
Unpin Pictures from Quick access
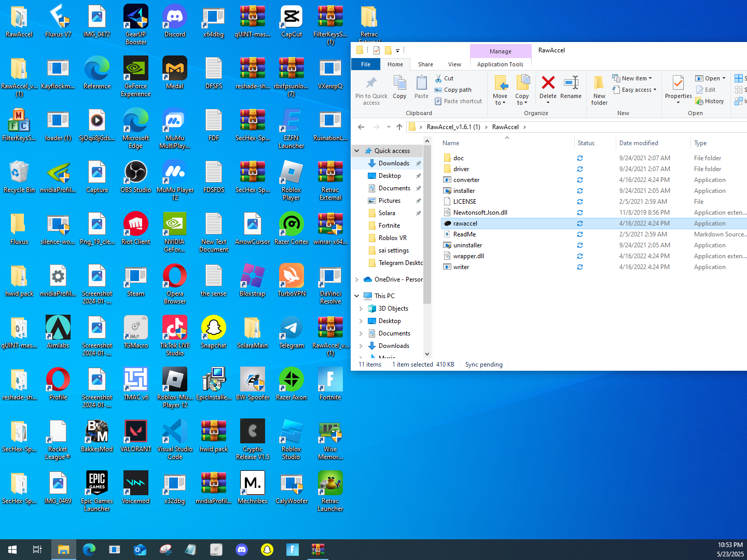[x=418, y=201]
